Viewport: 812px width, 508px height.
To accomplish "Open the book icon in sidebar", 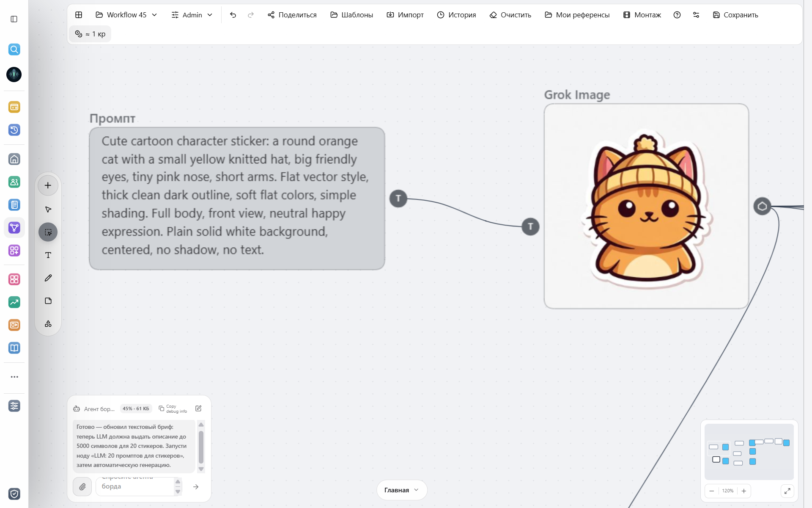I will (x=14, y=348).
